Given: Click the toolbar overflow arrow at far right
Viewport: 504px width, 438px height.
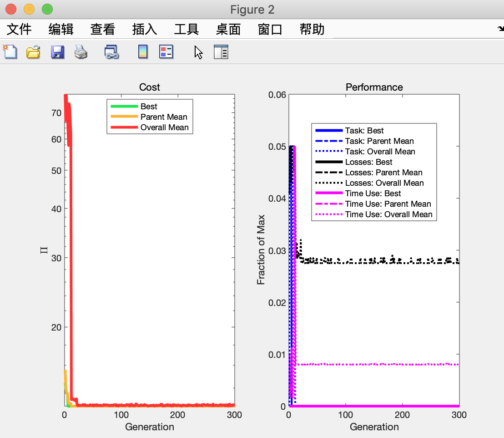Looking at the screenshot, I should (500, 29).
